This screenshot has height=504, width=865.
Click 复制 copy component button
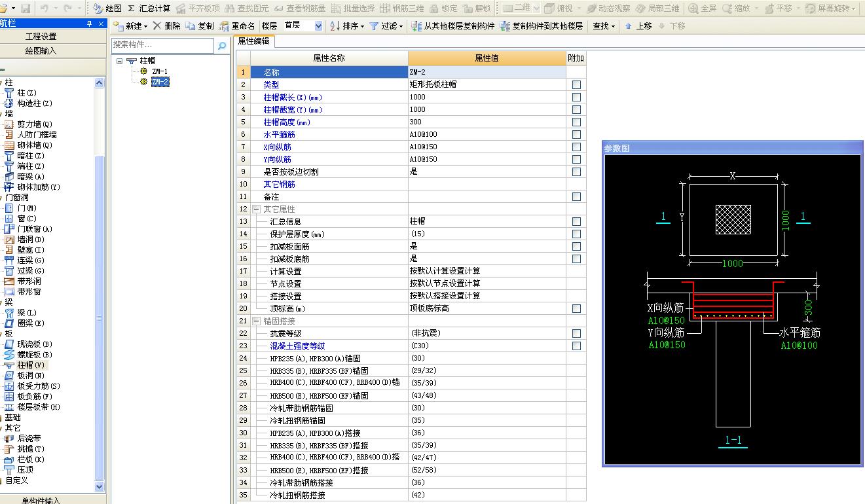click(x=199, y=26)
